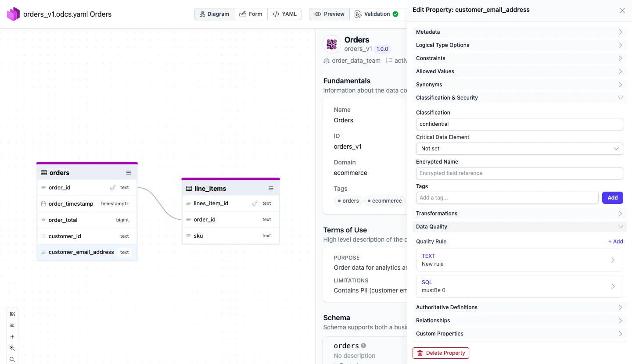Viewport: 632px width, 364px height.
Task: Open the Critical Data Element dropdown
Action: pyautogui.click(x=520, y=149)
